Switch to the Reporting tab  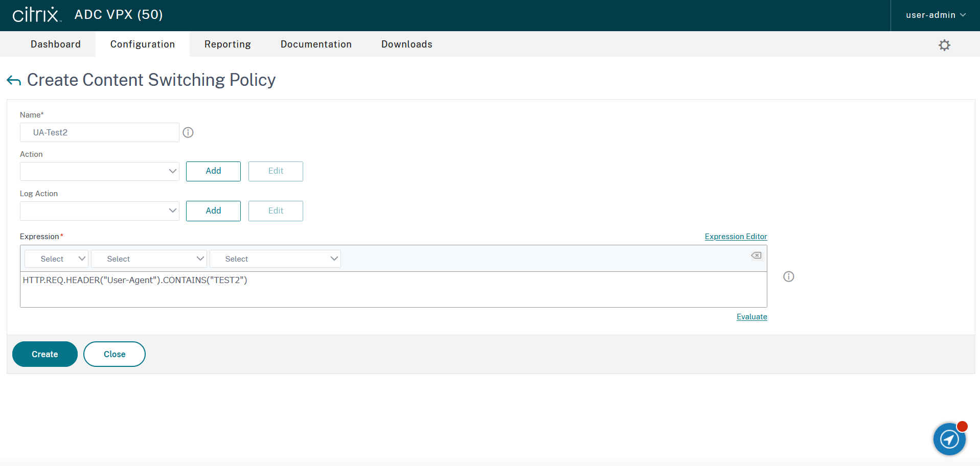tap(227, 44)
